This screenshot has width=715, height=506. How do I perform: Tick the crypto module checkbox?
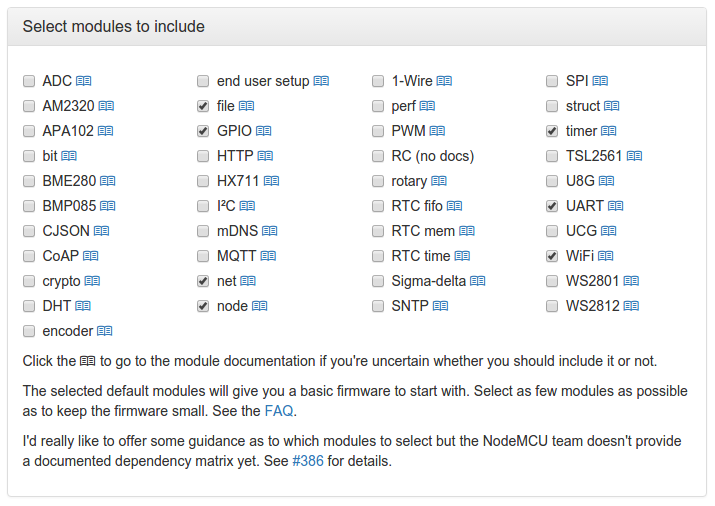[29, 281]
